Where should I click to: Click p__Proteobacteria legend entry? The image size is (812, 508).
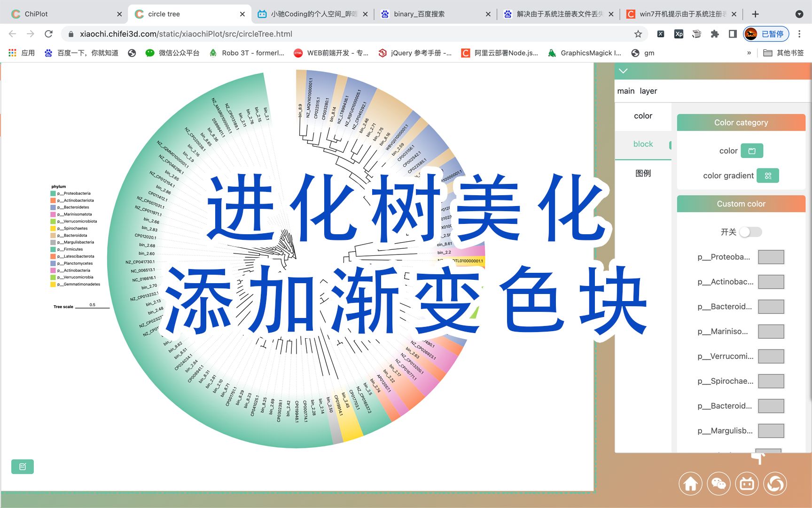click(x=71, y=193)
